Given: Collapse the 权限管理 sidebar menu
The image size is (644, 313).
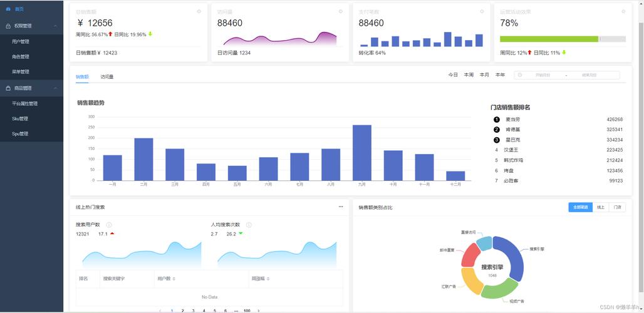Looking at the screenshot, I should click(56, 26).
